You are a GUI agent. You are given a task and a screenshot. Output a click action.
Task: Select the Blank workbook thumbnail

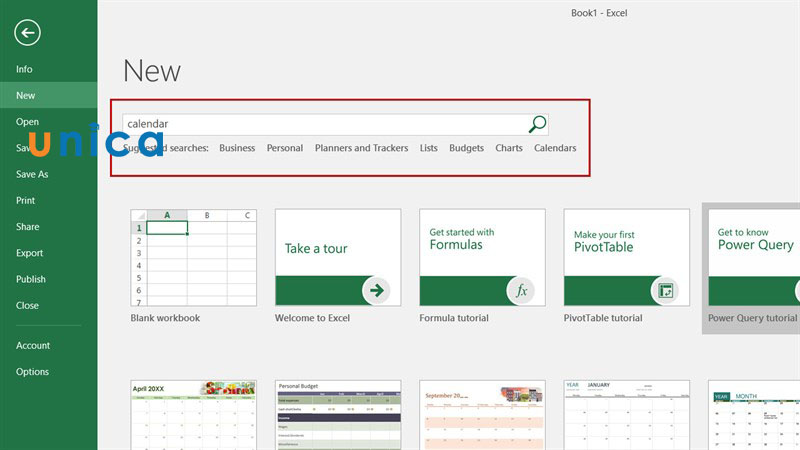[x=193, y=257]
